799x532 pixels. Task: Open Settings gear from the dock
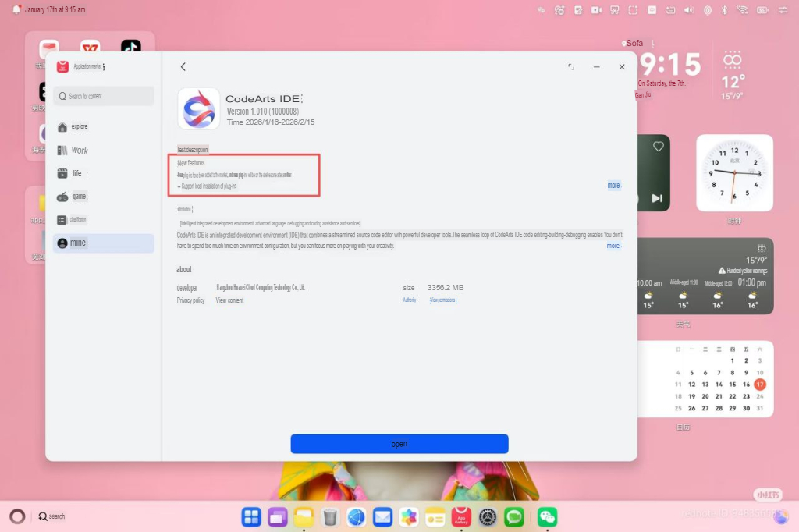[x=488, y=517]
